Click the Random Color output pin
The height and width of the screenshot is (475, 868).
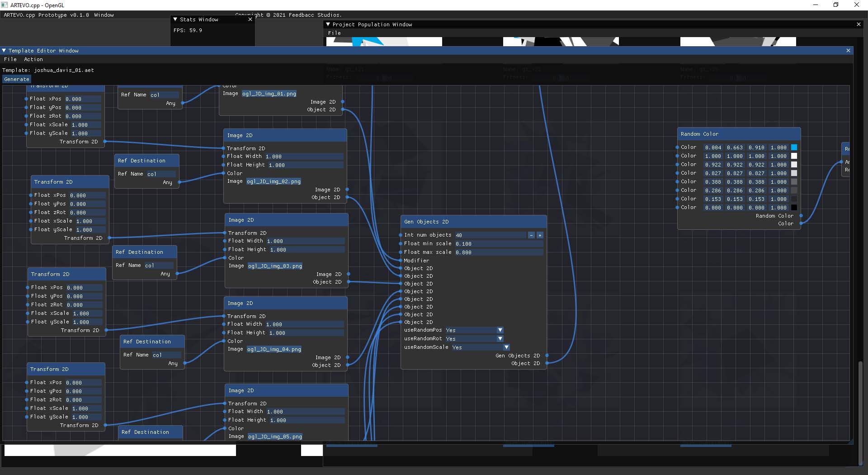click(x=801, y=216)
